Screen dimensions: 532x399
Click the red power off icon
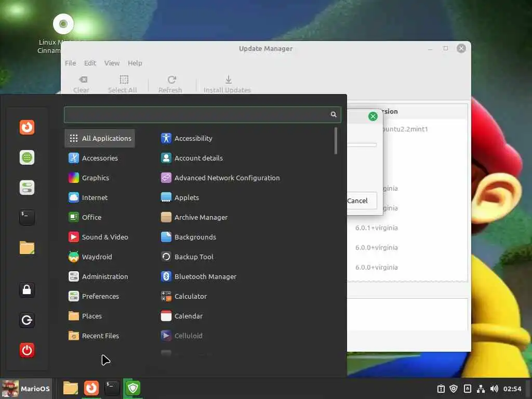(x=27, y=350)
